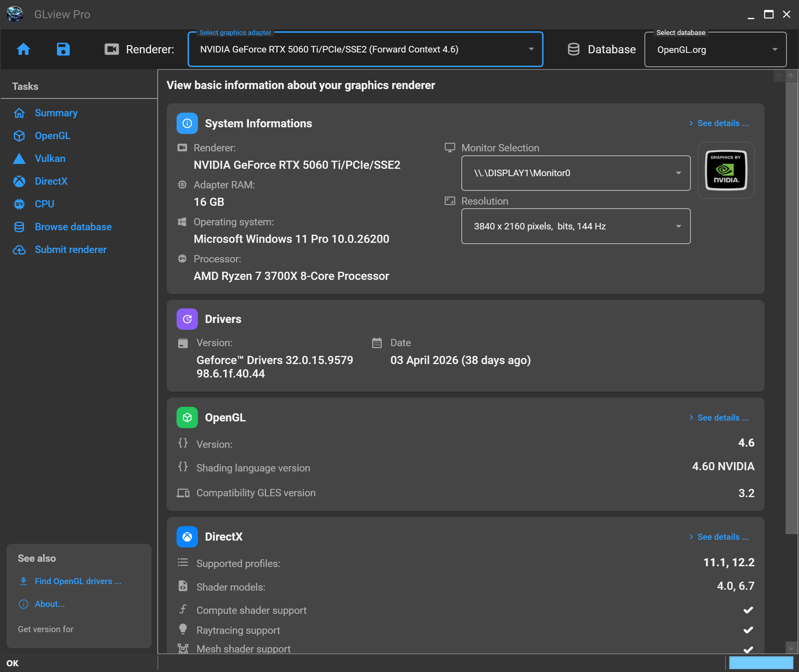
Task: Click the Compatibility GLES devices icon
Action: [x=183, y=493]
